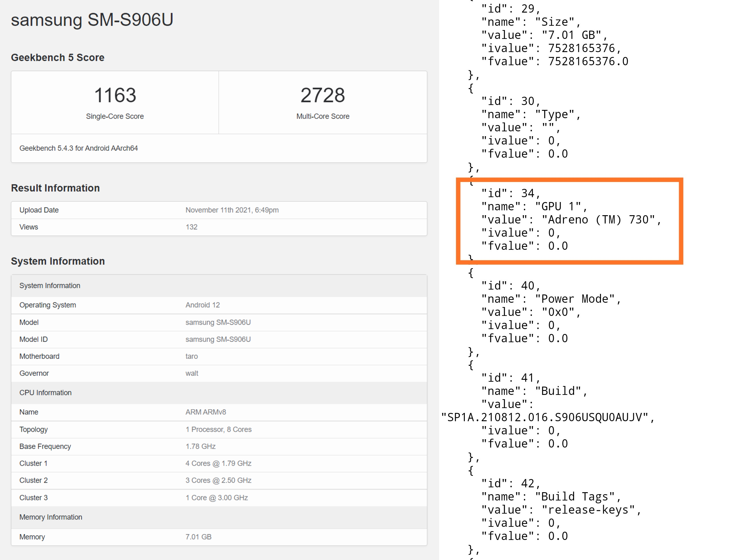
Task: Click the Android 12 value
Action: pyautogui.click(x=203, y=305)
